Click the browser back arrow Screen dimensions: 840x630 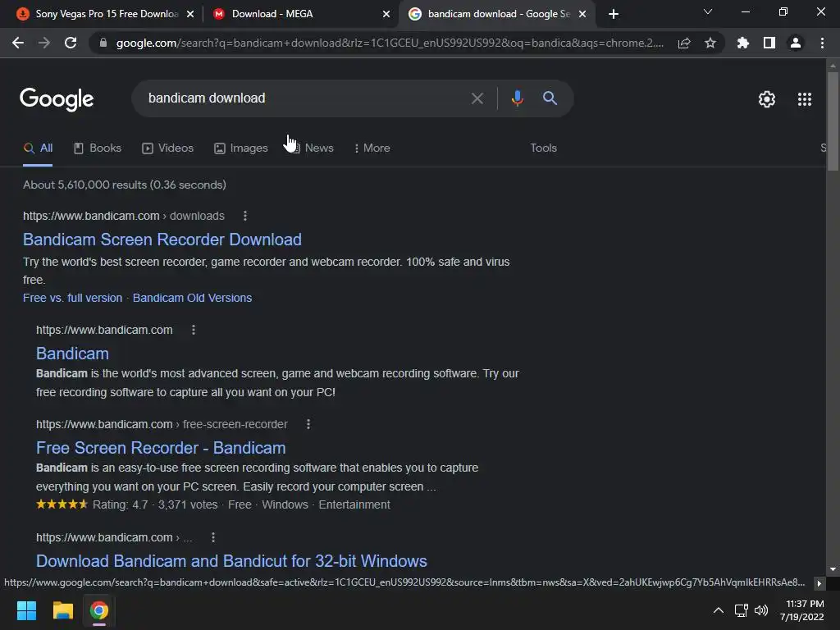tap(18, 43)
